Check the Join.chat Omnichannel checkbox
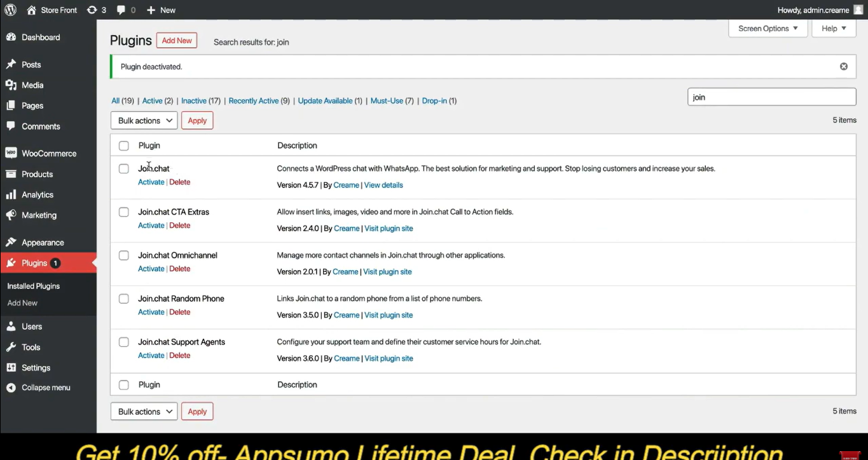The height and width of the screenshot is (460, 868). tap(124, 255)
